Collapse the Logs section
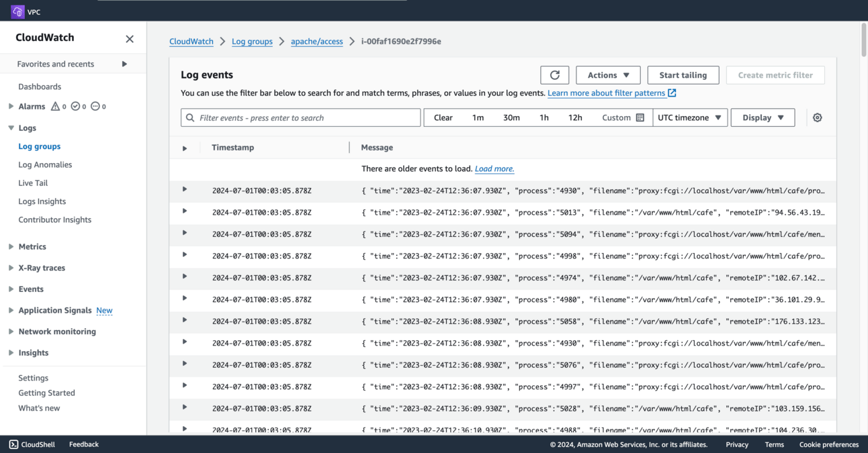This screenshot has width=868, height=453. pos(11,128)
